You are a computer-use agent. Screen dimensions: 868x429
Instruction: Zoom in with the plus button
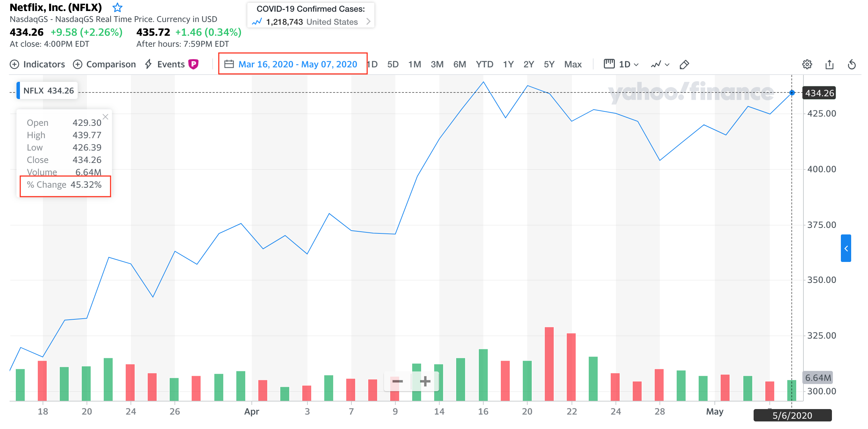coord(425,381)
